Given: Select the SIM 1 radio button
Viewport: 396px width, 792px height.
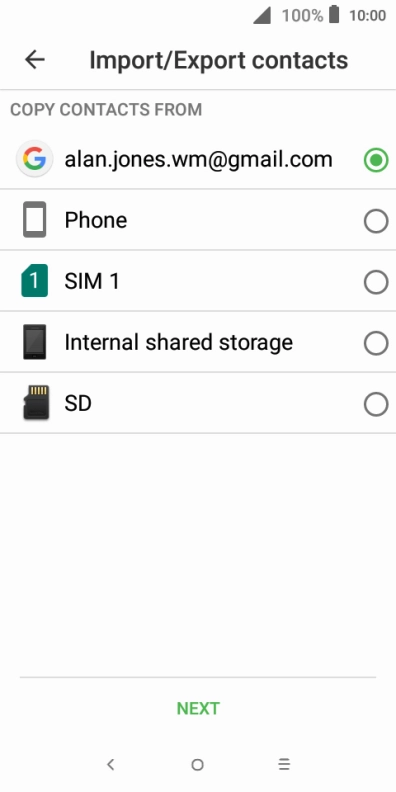Looking at the screenshot, I should click(376, 282).
